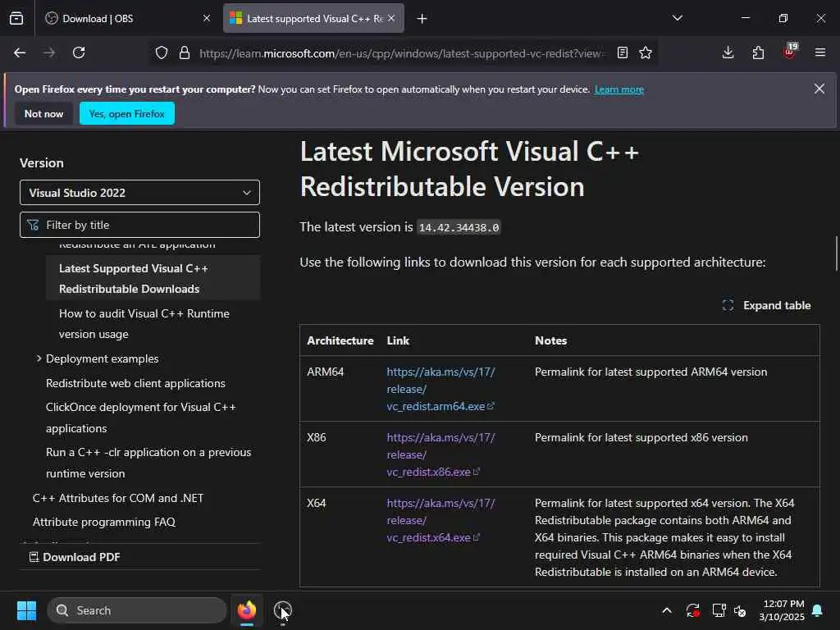840x630 pixels.
Task: Select Latest Supported Visual C++ Redistributable Downloads
Action: (x=153, y=279)
